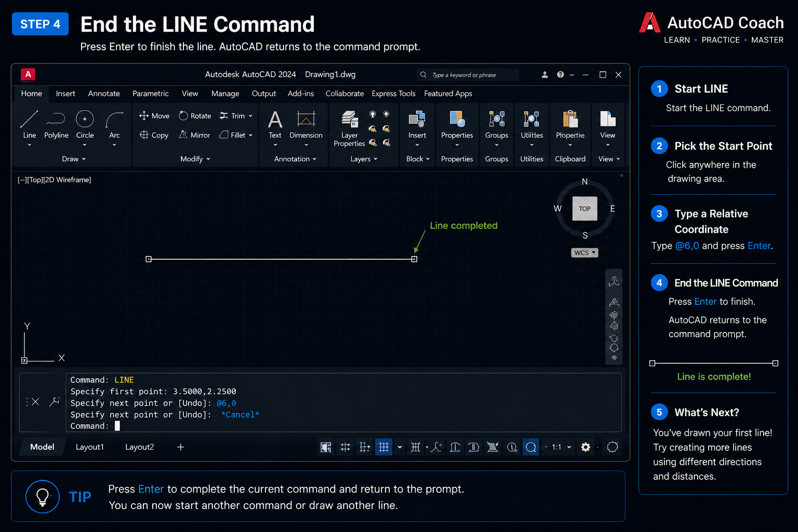The image size is (798, 532).
Task: Select the Text annotation tool
Action: point(275,125)
